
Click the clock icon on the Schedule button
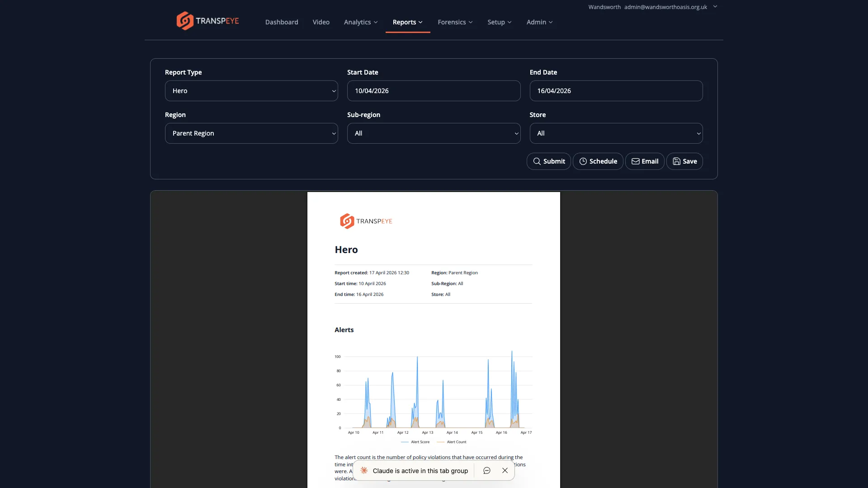(582, 161)
